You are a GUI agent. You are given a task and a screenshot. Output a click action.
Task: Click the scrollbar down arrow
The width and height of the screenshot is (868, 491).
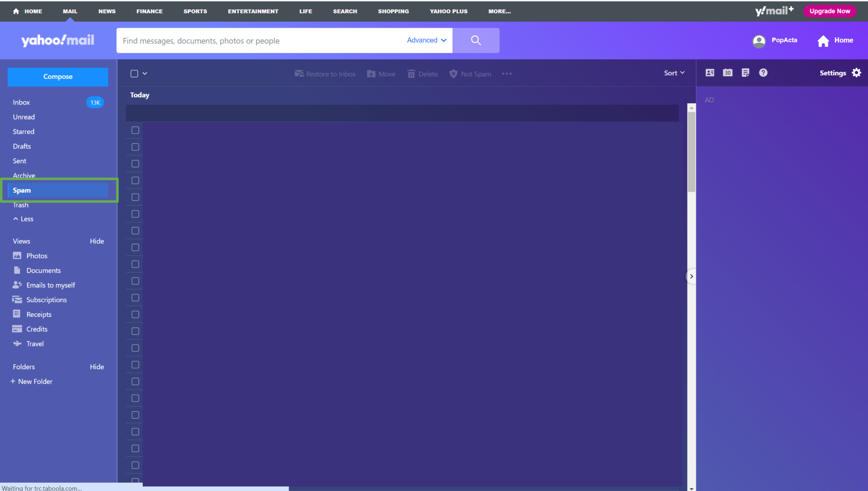[692, 488]
